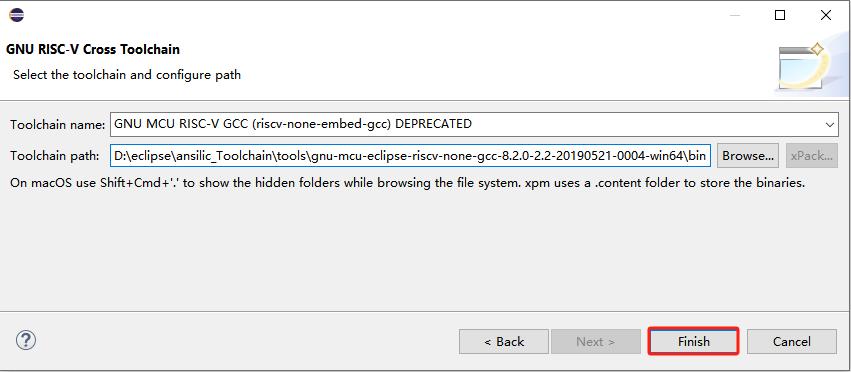Select the riscv-none-embed-gcc DEPRECATED combo text
This screenshot has height=372, width=851.
293,124
